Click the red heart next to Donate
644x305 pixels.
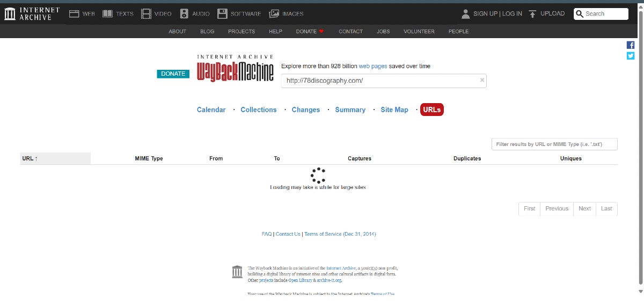click(x=321, y=32)
